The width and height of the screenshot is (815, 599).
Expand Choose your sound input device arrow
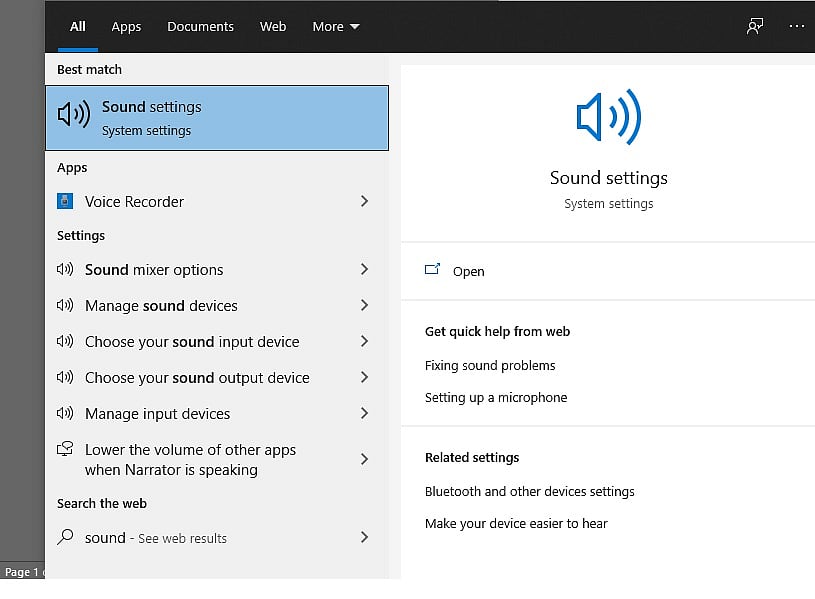364,341
